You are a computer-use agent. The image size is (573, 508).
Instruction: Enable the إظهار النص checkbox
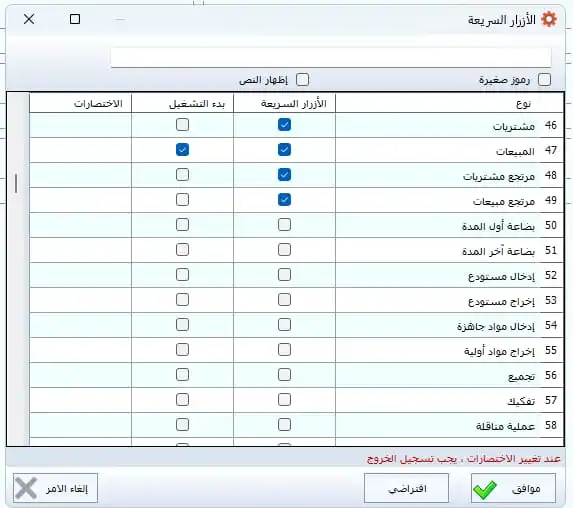303,80
